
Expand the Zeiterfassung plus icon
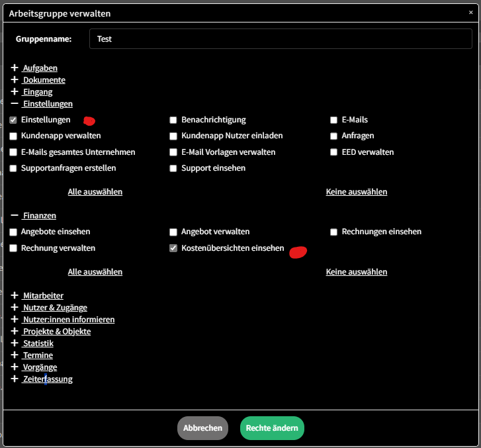[15, 379]
